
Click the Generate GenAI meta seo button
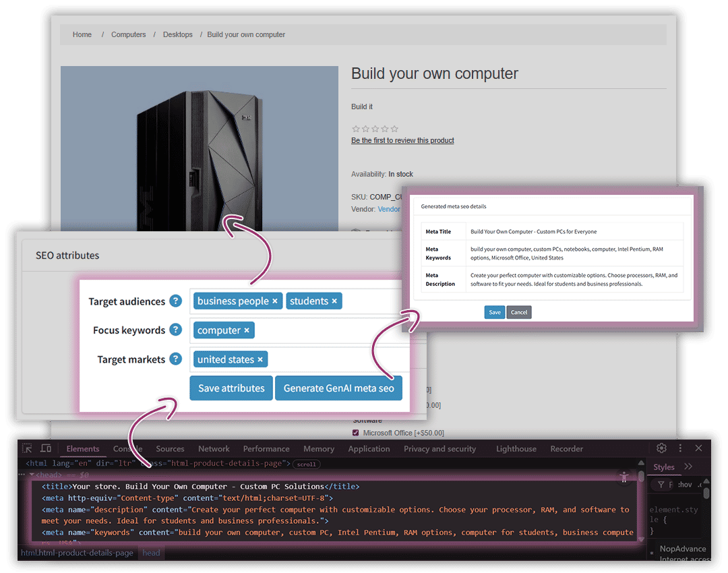tap(339, 388)
